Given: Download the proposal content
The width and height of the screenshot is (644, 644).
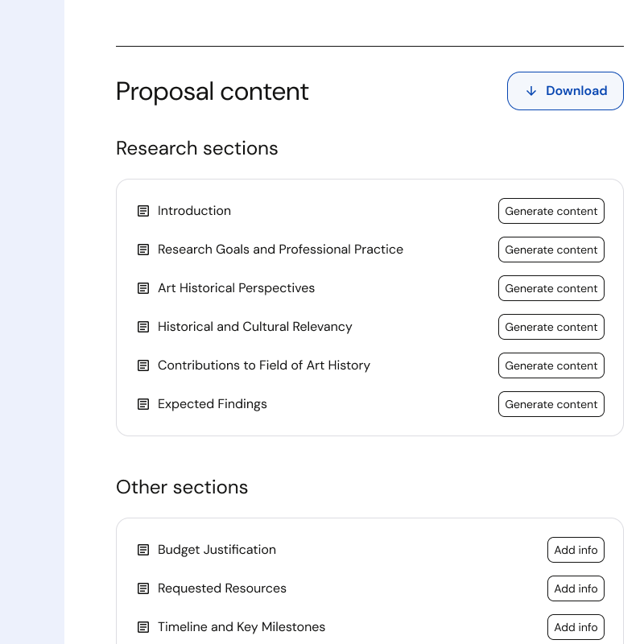Looking at the screenshot, I should [x=565, y=91].
